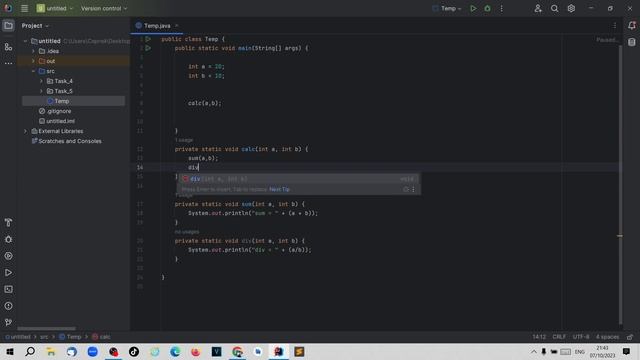Screen dimensions: 640x360
Task: Close the Temp.java tab
Action: coord(177,25)
